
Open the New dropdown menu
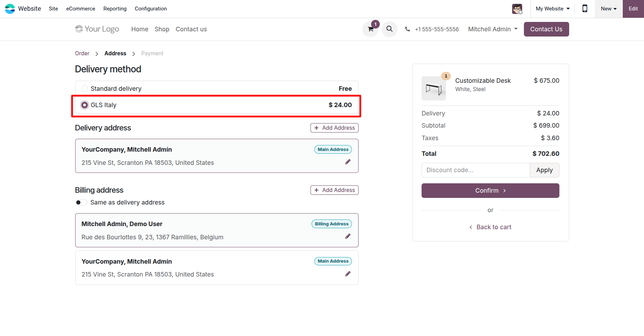[608, 9]
